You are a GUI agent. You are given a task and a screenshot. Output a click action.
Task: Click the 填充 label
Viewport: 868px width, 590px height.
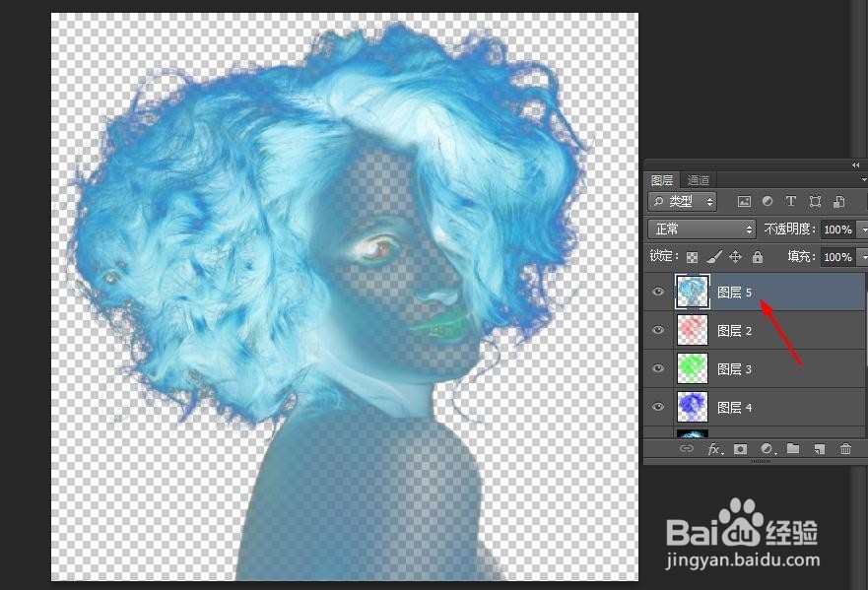click(802, 256)
